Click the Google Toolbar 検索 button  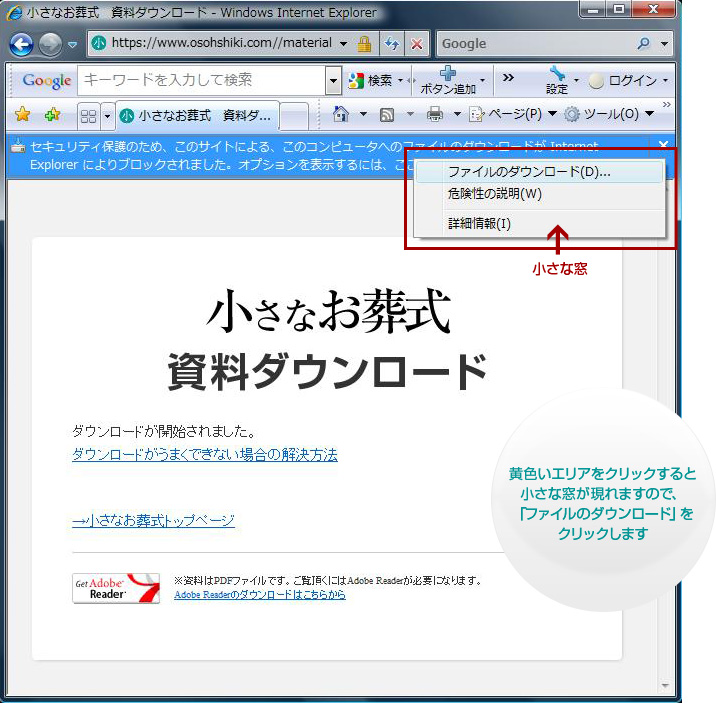370,81
